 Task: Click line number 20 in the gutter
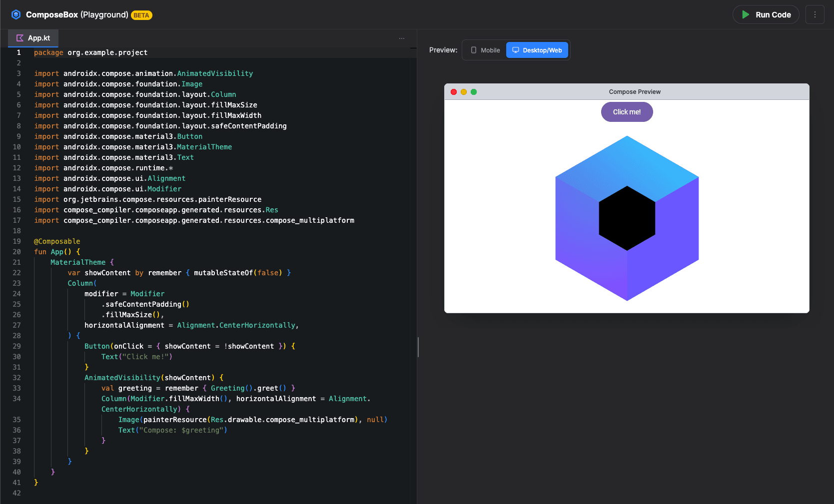(16, 252)
